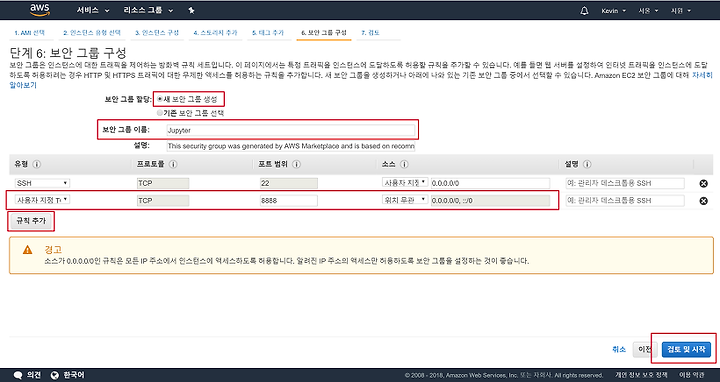Select 새 보안 그룹 생성 radio option
720x382 pixels.
160,99
